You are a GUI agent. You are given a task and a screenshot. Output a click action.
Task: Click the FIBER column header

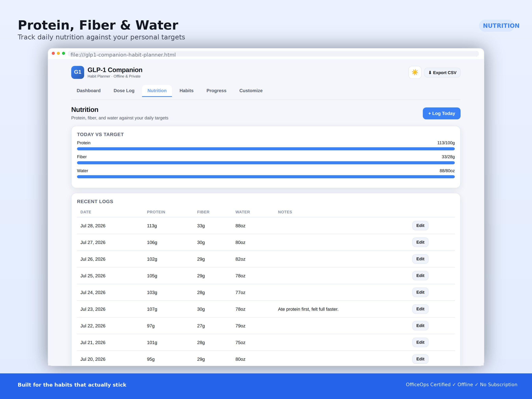(203, 212)
